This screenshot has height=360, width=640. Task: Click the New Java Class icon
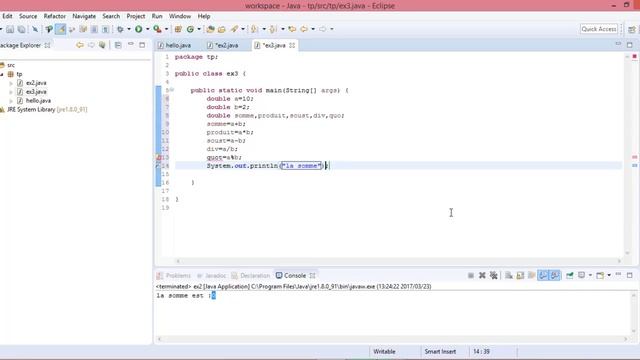click(x=190, y=29)
